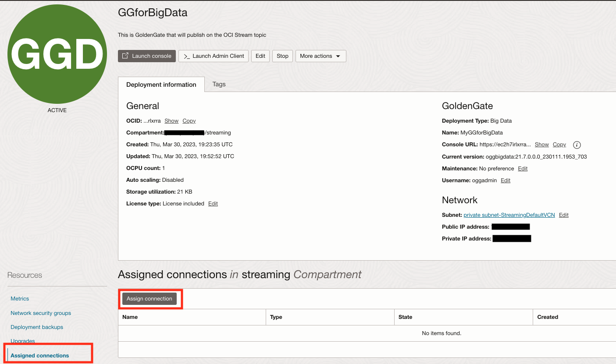The height and width of the screenshot is (364, 616).
Task: Open private subnet-StreamingDefaultVCN link
Action: (x=509, y=215)
